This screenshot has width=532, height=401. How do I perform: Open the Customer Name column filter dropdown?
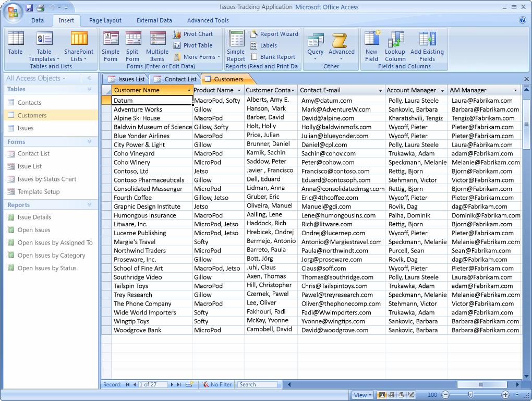pyautogui.click(x=189, y=91)
